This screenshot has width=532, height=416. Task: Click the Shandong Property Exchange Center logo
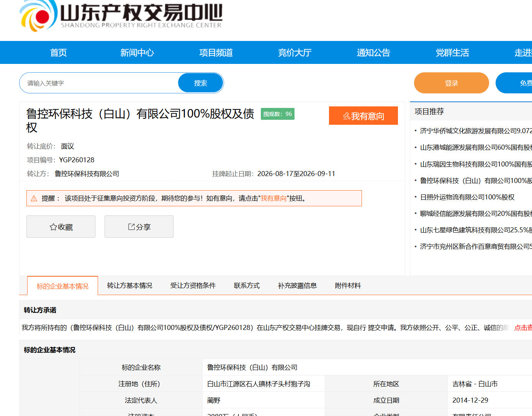[121, 16]
